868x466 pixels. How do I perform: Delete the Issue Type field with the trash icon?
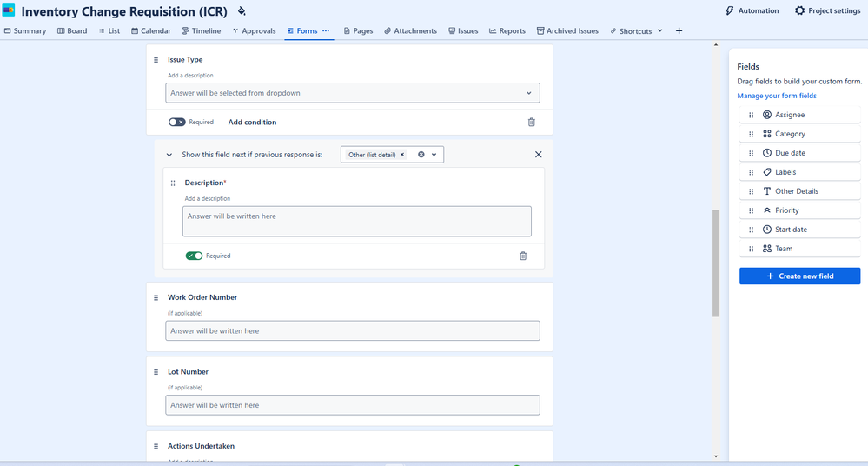click(532, 122)
